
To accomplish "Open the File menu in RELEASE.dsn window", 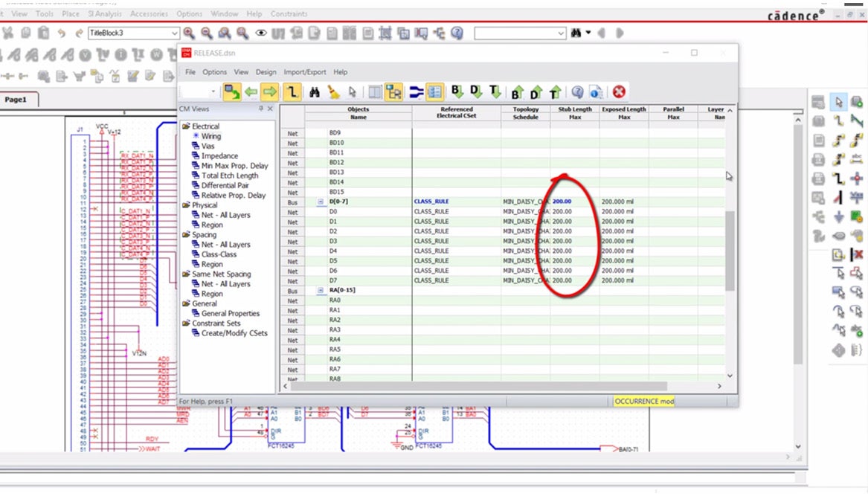I will [190, 72].
